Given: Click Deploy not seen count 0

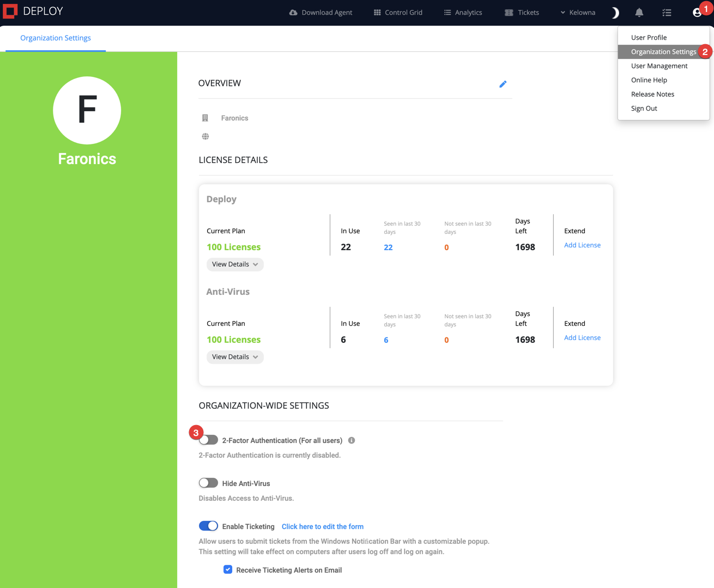Looking at the screenshot, I should (446, 247).
